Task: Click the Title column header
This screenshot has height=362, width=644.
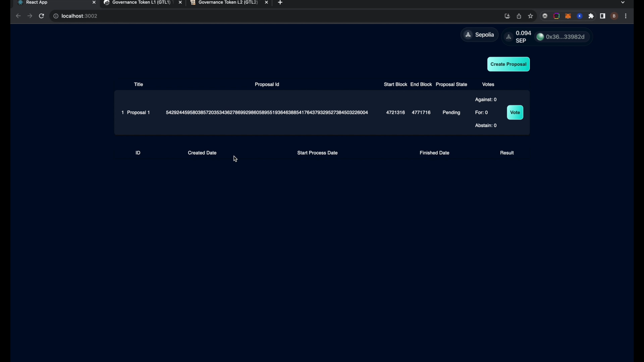Action: tap(139, 84)
